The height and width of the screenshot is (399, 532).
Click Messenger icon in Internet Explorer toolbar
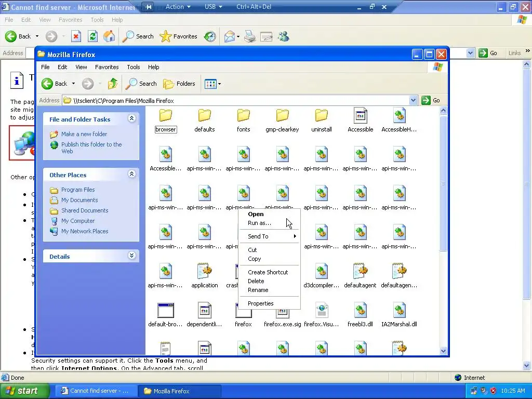(x=283, y=36)
